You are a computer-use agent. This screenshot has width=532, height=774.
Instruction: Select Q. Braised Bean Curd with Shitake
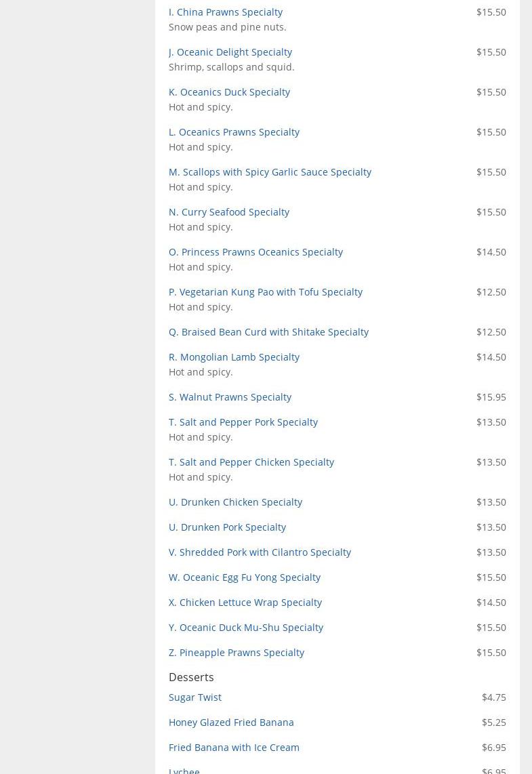point(268,331)
